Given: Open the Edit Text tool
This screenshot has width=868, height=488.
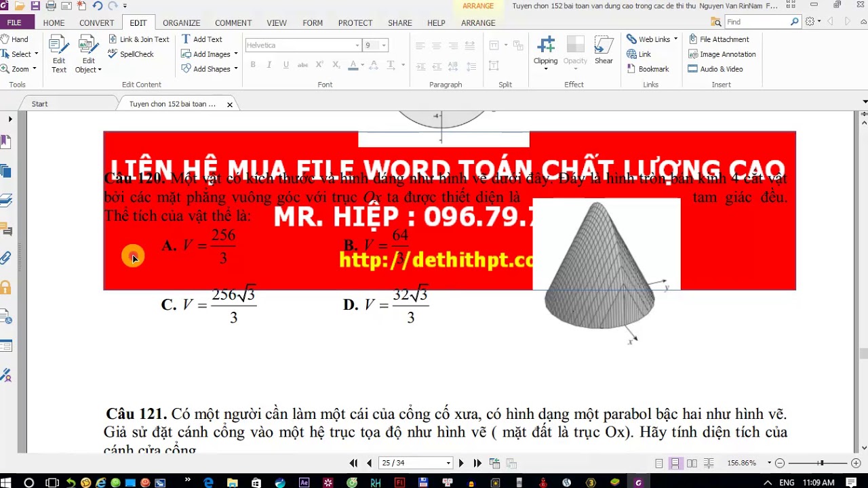Looking at the screenshot, I should point(59,54).
